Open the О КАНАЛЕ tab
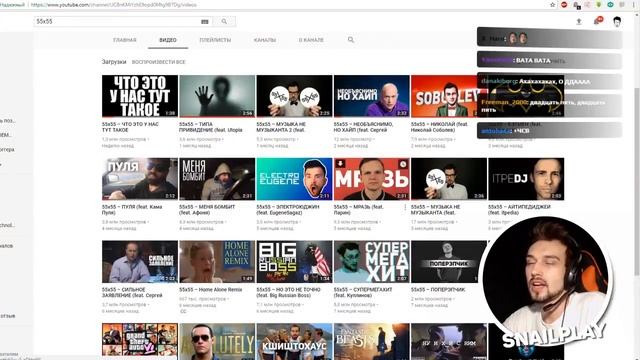This screenshot has width=640, height=360. pos(311,40)
